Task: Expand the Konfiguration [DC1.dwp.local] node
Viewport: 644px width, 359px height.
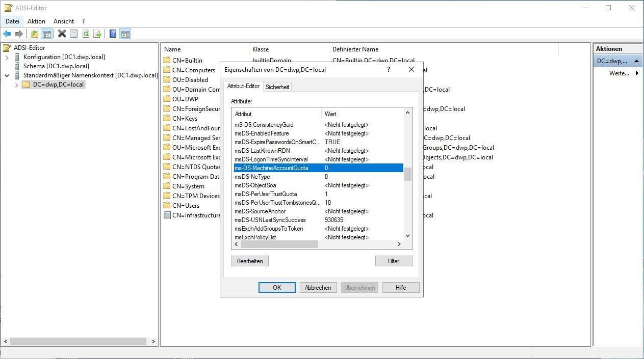Action: [7, 57]
